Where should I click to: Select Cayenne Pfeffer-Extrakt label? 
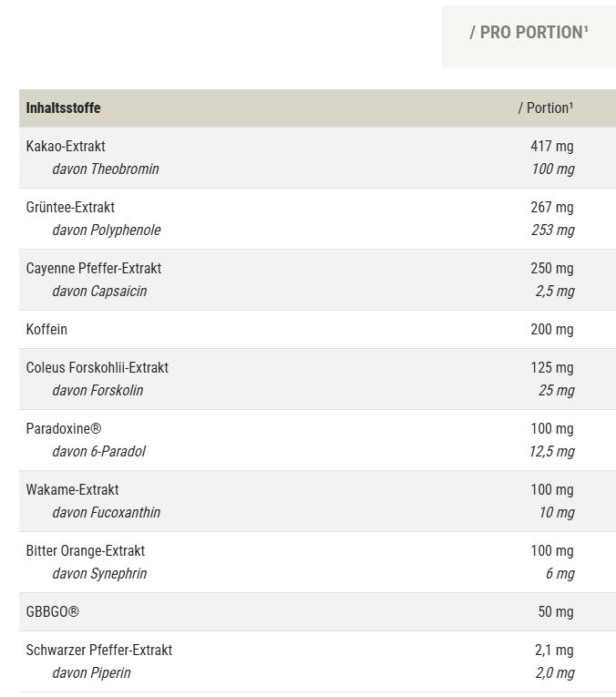pos(93,268)
